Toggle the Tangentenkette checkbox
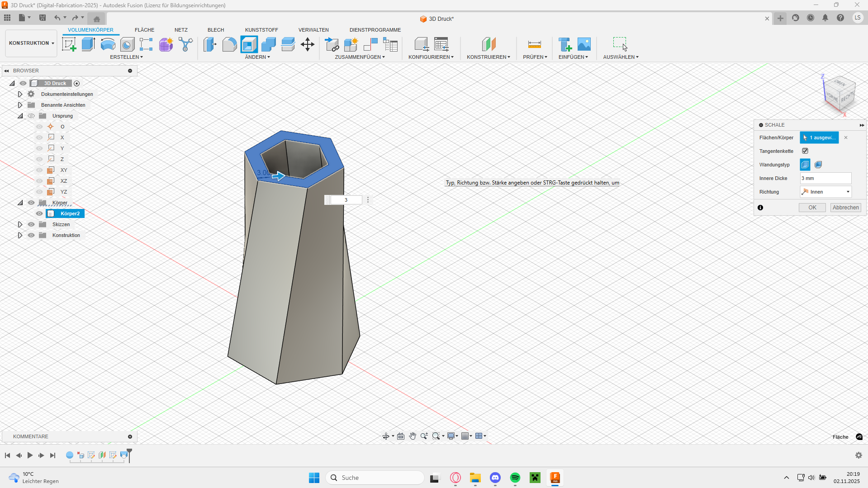868x488 pixels. (x=805, y=151)
